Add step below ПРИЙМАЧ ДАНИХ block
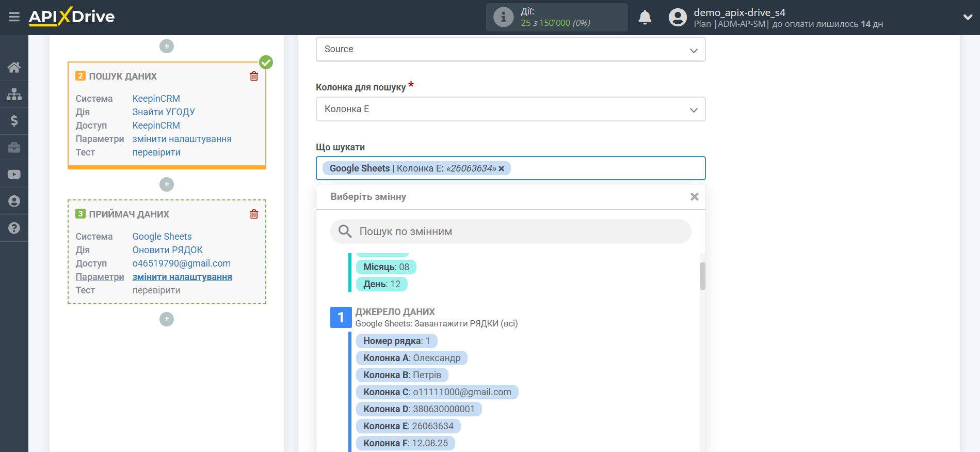This screenshot has height=452, width=980. tap(167, 319)
